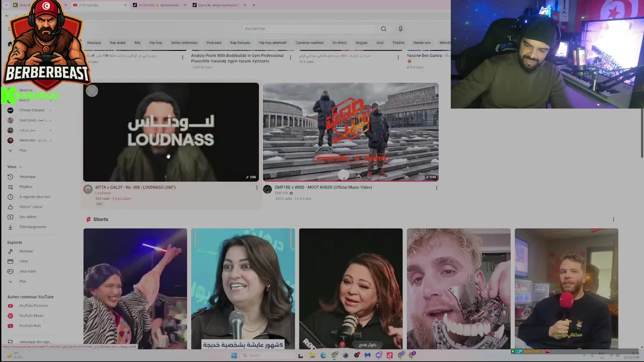Go back with the browser back arrow
Image resolution: width=644 pixels, height=362 pixels.
(x=7, y=16)
